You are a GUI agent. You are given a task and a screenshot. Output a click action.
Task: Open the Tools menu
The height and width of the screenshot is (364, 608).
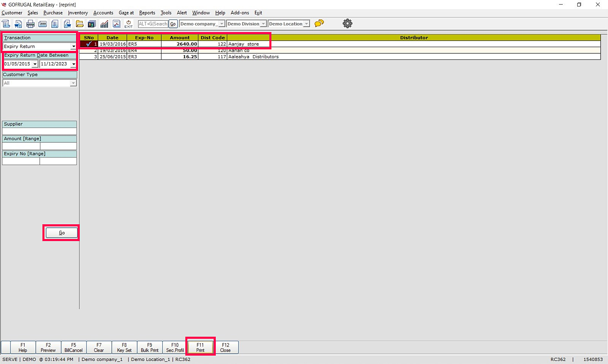point(166,13)
